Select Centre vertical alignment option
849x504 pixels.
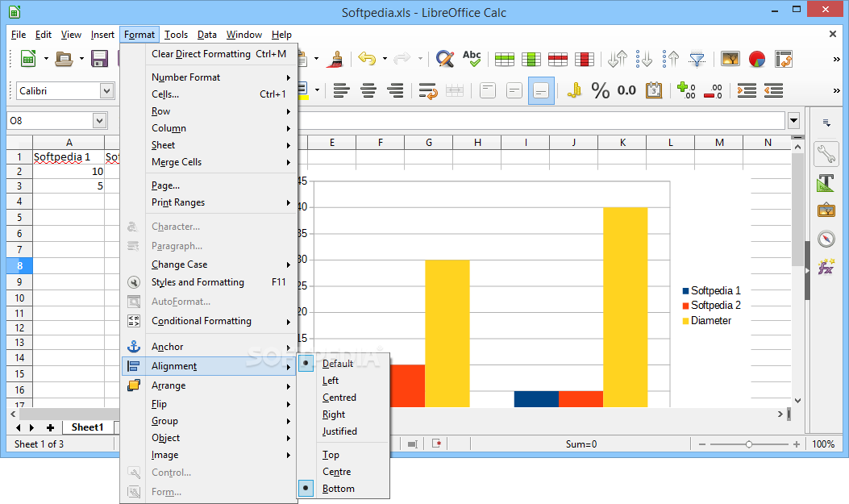pos(336,472)
